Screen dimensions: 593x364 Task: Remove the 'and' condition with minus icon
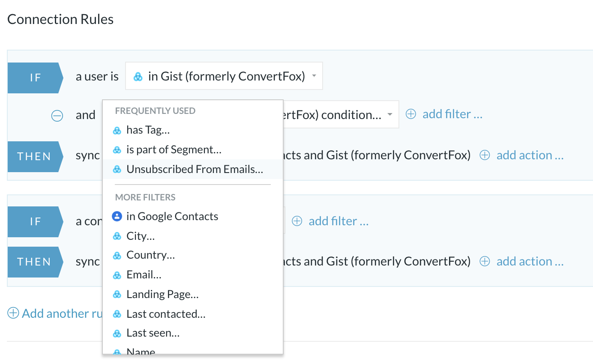(x=57, y=116)
